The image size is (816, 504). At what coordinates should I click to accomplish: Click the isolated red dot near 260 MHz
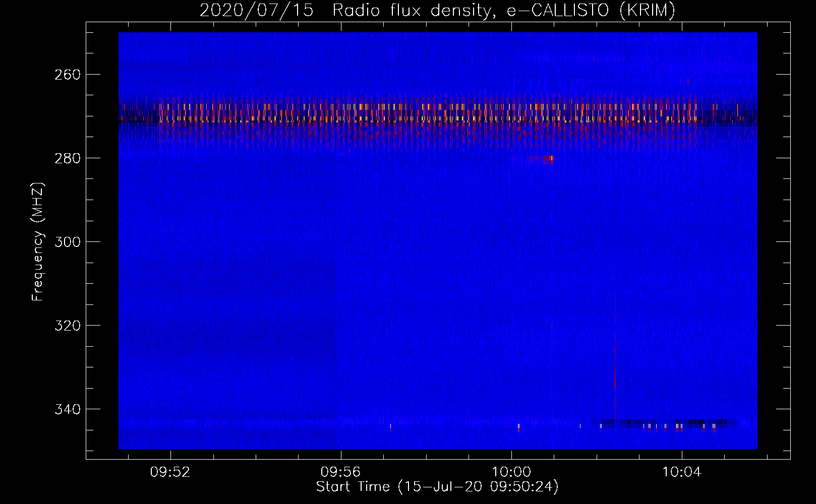(688, 81)
